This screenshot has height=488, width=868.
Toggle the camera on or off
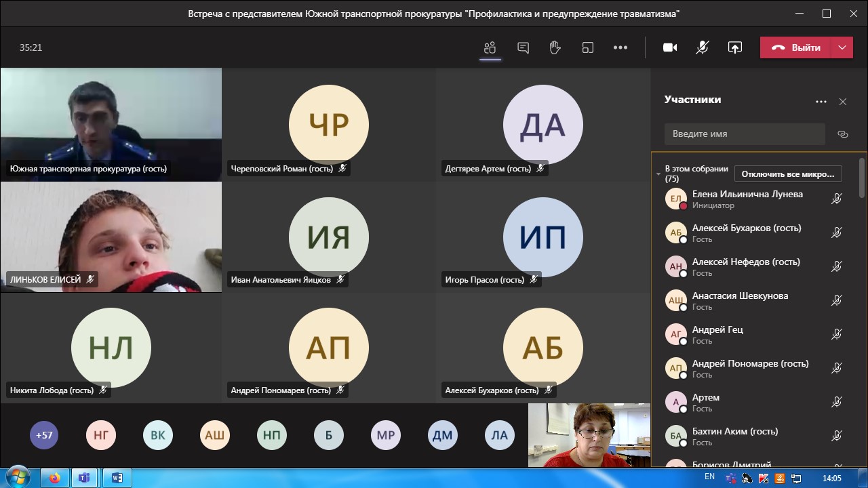(670, 47)
